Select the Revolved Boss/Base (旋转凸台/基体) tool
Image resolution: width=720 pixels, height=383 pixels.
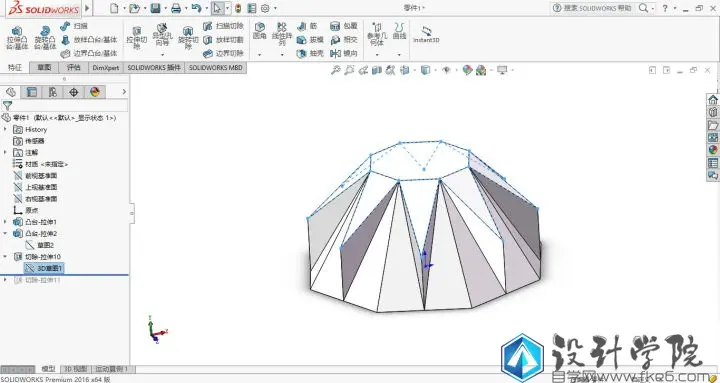click(45, 39)
